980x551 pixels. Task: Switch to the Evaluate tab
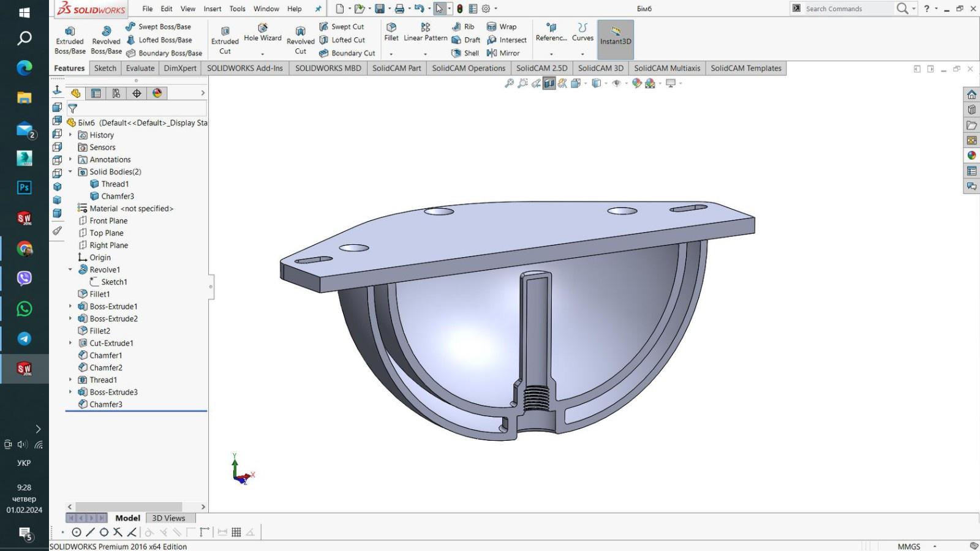coord(140,68)
